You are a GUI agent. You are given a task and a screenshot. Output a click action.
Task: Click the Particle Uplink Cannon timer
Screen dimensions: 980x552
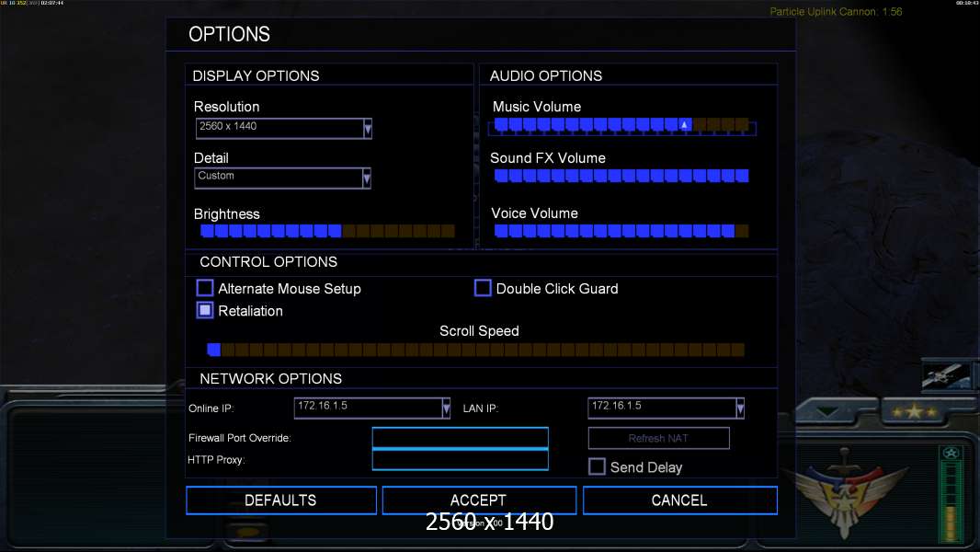(x=837, y=12)
